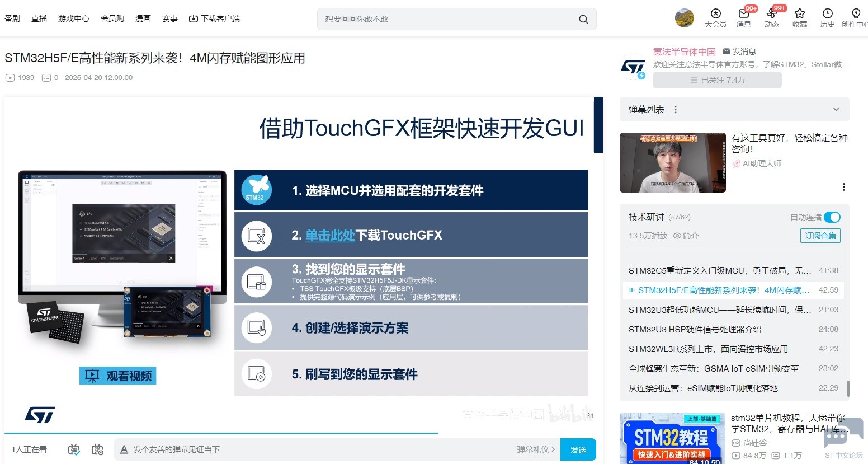Click the 发消息 envelope icon
The height and width of the screenshot is (464, 868).
pos(727,51)
